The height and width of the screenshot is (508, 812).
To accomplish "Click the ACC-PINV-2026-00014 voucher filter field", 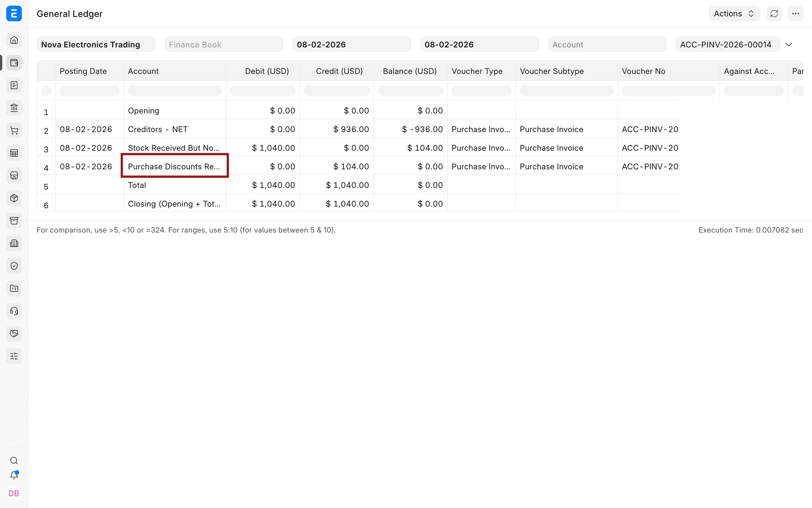I will click(x=727, y=44).
